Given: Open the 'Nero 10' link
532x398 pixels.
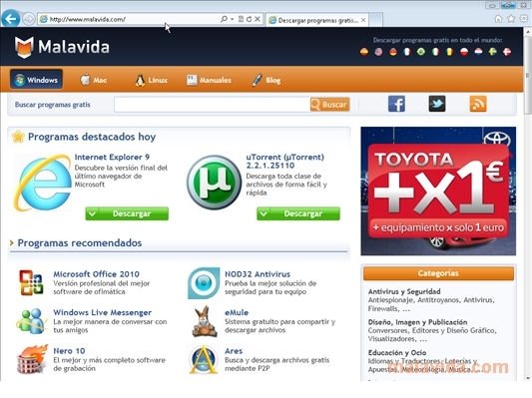Looking at the screenshot, I should [x=69, y=350].
